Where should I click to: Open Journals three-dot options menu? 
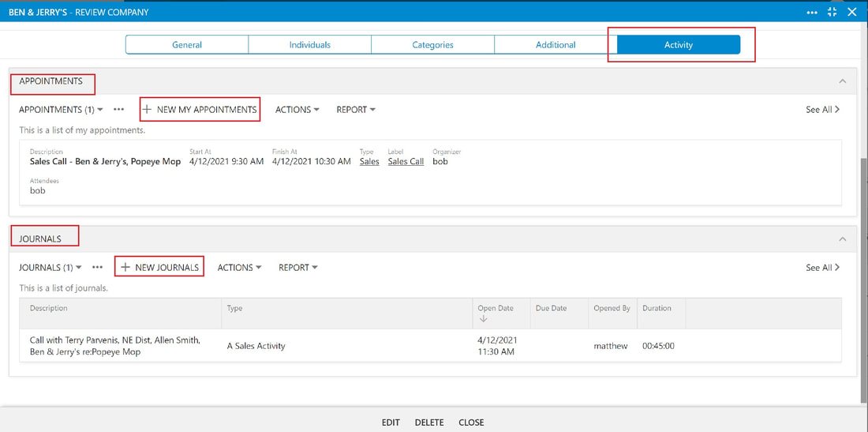point(97,268)
